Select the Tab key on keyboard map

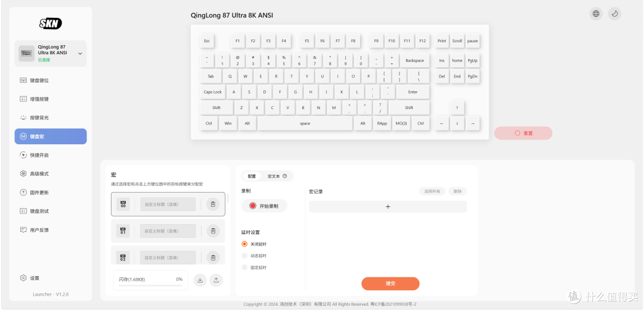coord(210,76)
